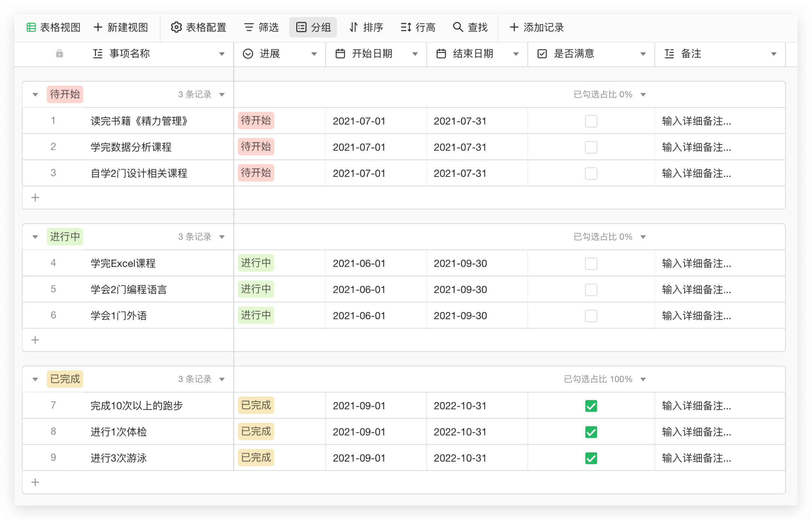Click the row height icon
Image resolution: width=812 pixels, height=520 pixels.
click(406, 27)
